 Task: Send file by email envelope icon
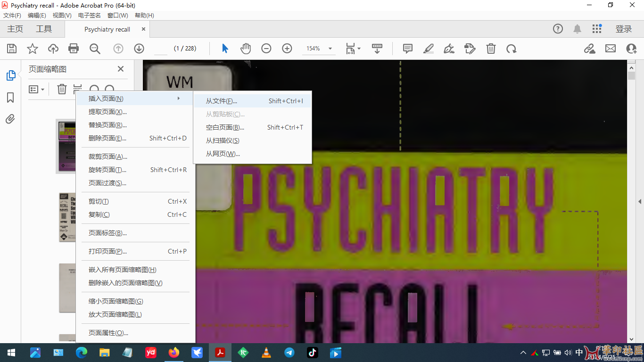pyautogui.click(x=611, y=49)
